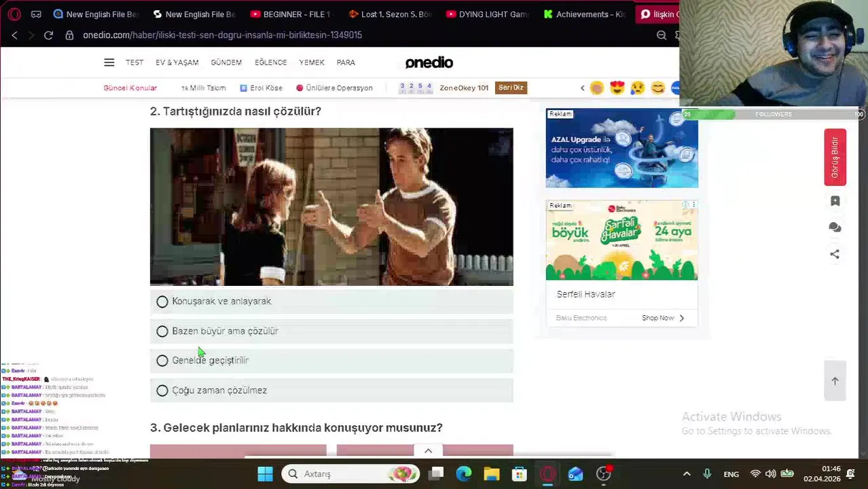Open the EV & YAŞAM menu item
Image resolution: width=868 pixels, height=489 pixels.
click(177, 62)
